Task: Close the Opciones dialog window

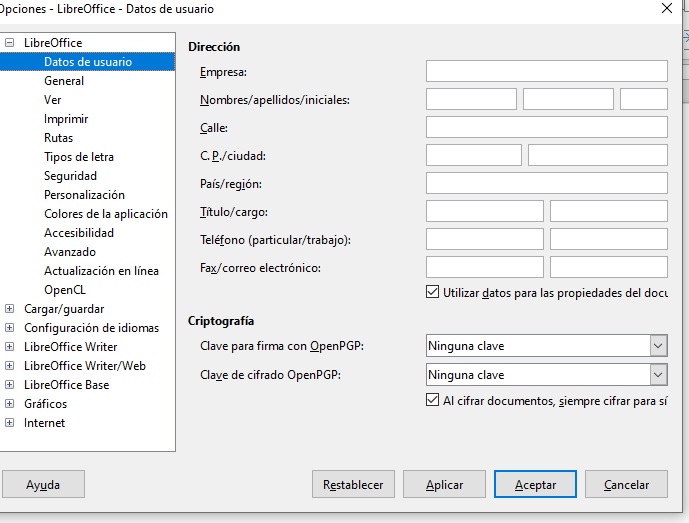Action: tap(667, 8)
